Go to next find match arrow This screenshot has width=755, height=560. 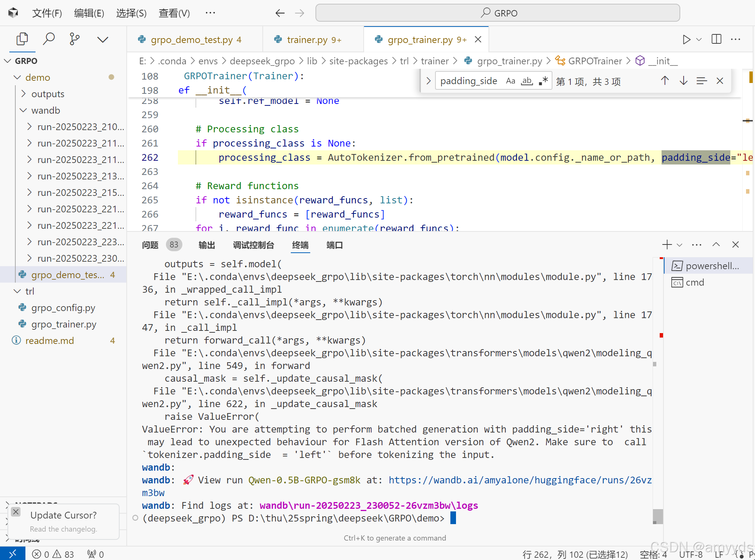click(683, 81)
